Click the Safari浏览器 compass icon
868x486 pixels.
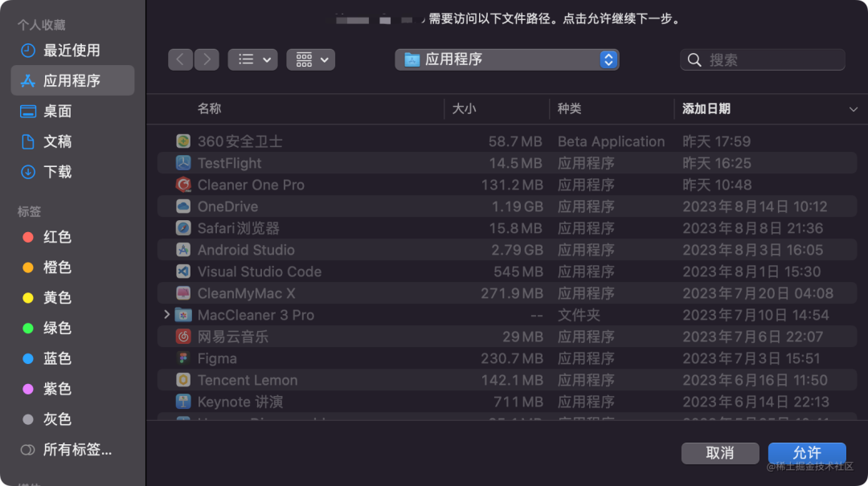click(x=183, y=228)
